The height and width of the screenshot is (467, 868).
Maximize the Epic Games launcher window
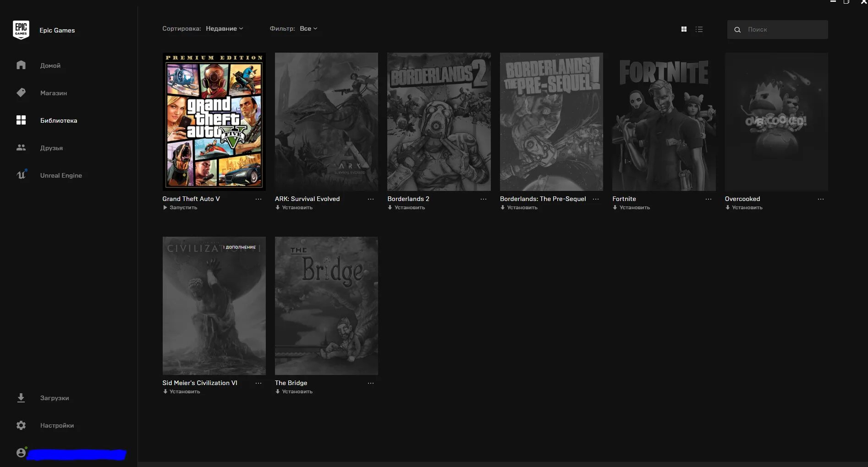pos(846,2)
